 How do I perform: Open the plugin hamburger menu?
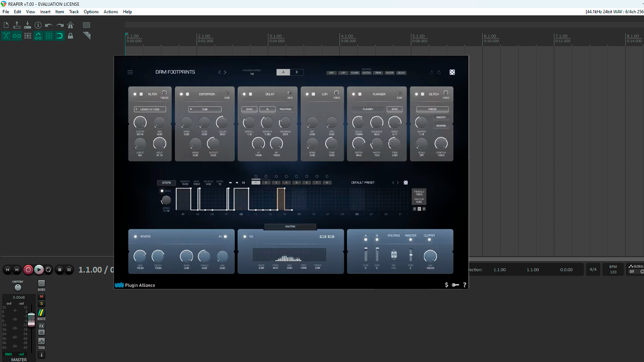pyautogui.click(x=130, y=72)
